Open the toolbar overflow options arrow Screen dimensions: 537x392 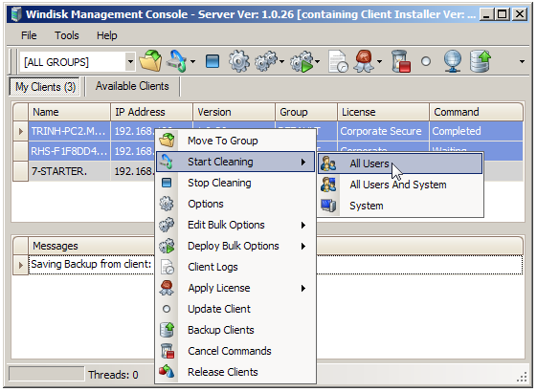click(522, 62)
